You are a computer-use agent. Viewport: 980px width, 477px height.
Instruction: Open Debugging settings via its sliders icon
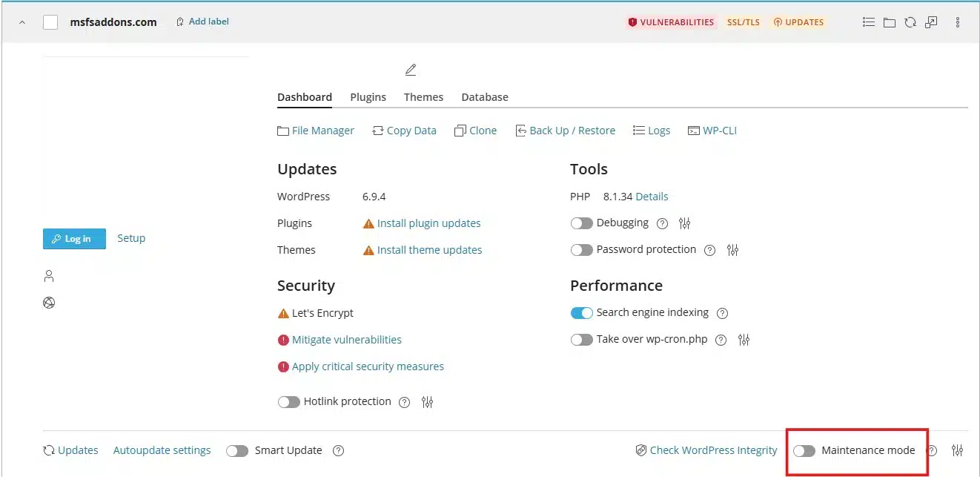pyautogui.click(x=684, y=223)
